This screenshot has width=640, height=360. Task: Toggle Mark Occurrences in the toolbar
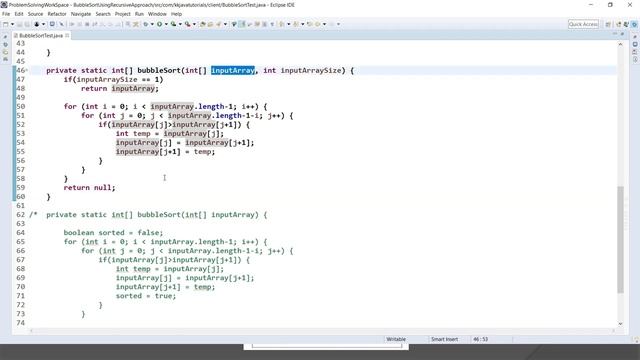[x=242, y=24]
